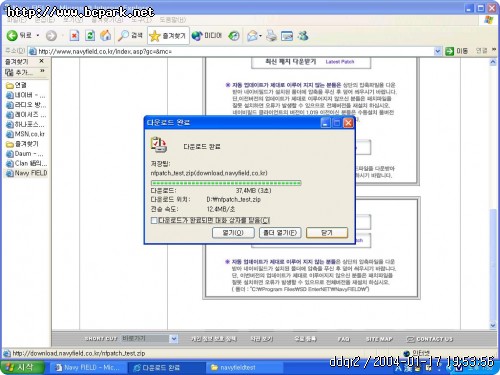Screen dimensions: 500x375
Task: Click Add in Favorites panel
Action: [x=19, y=72]
